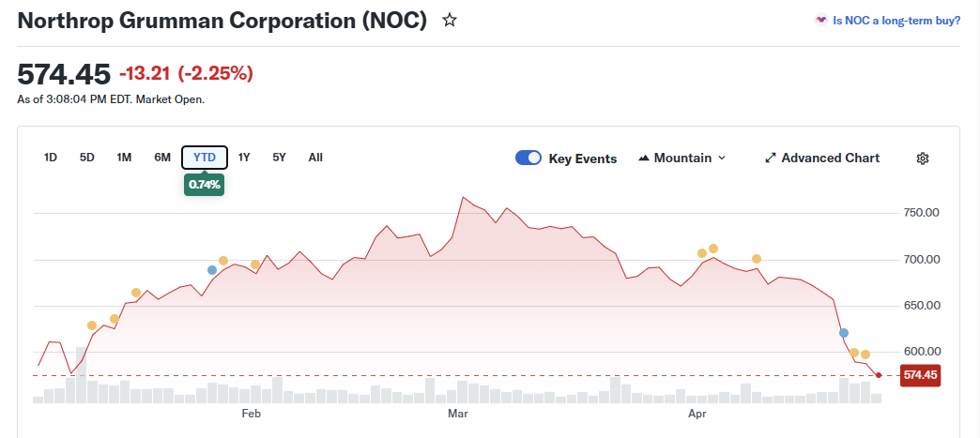Open 'Is NOC a long-term buy?' link
Screen dimensions: 980x438
[896, 20]
